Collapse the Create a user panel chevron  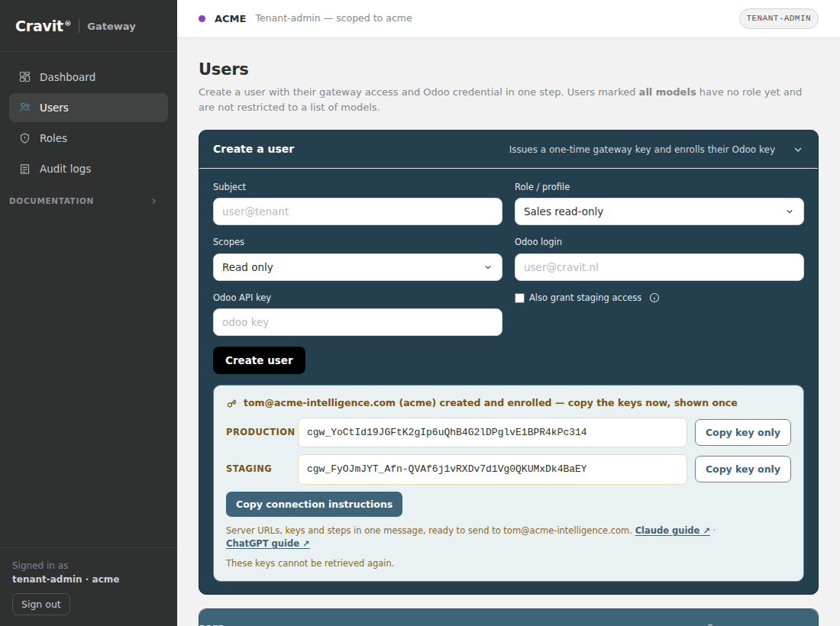798,150
